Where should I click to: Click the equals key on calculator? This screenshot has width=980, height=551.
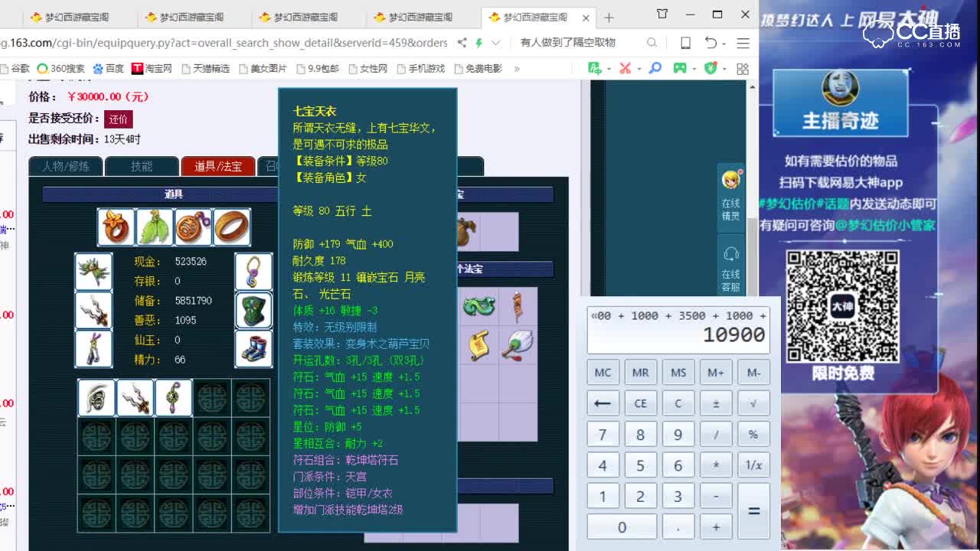point(753,511)
